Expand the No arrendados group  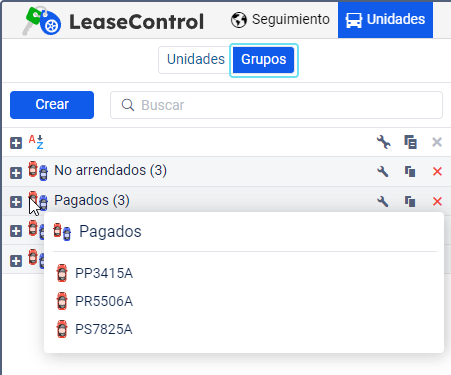coord(16,173)
